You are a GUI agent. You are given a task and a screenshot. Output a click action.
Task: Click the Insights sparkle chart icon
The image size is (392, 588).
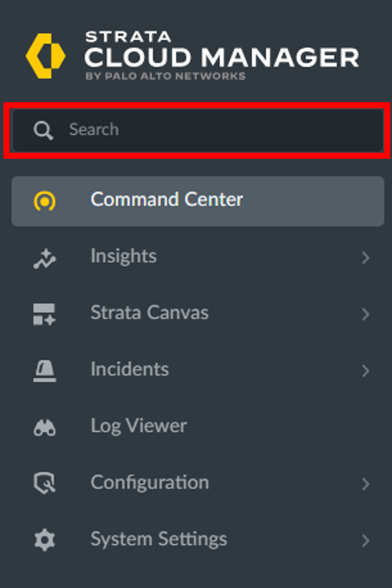point(45,258)
